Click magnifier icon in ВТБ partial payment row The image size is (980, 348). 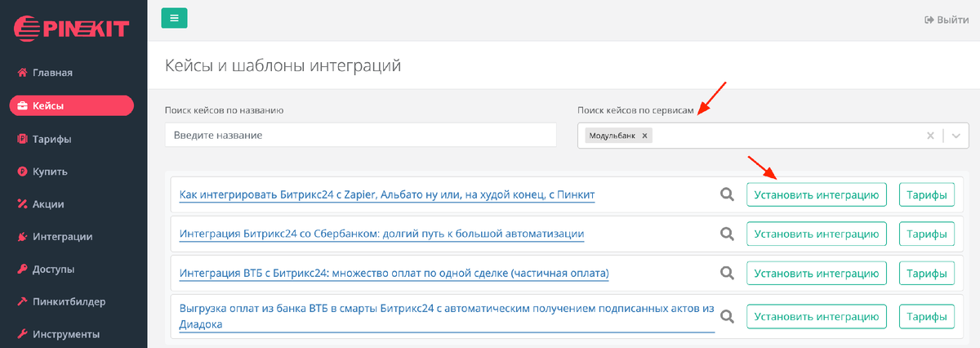pyautogui.click(x=727, y=273)
